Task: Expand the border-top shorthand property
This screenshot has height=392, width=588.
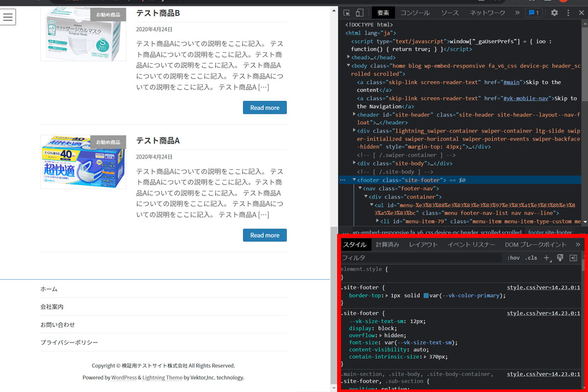Action: click(x=387, y=295)
